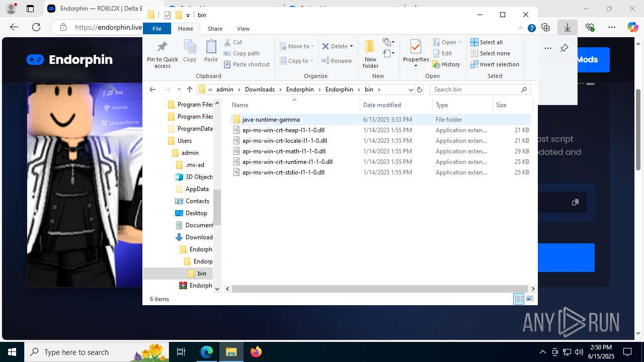Expand address bar history dropdown
The height and width of the screenshot is (362, 644).
click(411, 89)
